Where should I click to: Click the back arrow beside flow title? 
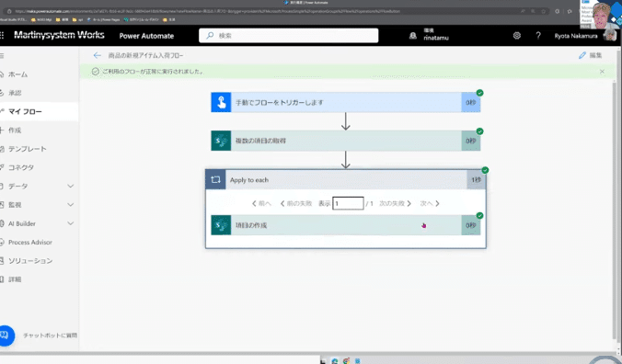[98, 55]
